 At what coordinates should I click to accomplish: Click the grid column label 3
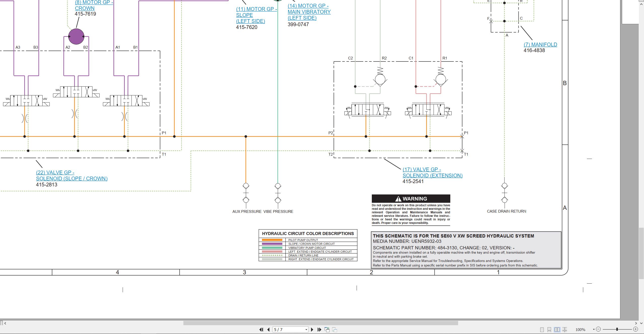tap(244, 272)
